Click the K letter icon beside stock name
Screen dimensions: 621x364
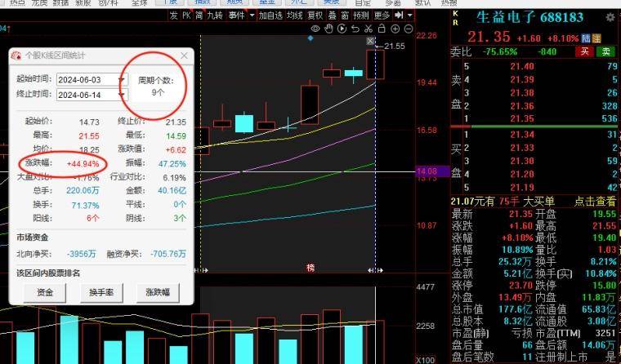coord(455,14)
